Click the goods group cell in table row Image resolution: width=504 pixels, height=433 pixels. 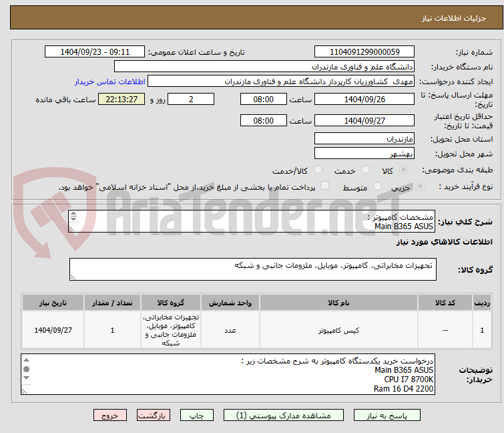[171, 330]
